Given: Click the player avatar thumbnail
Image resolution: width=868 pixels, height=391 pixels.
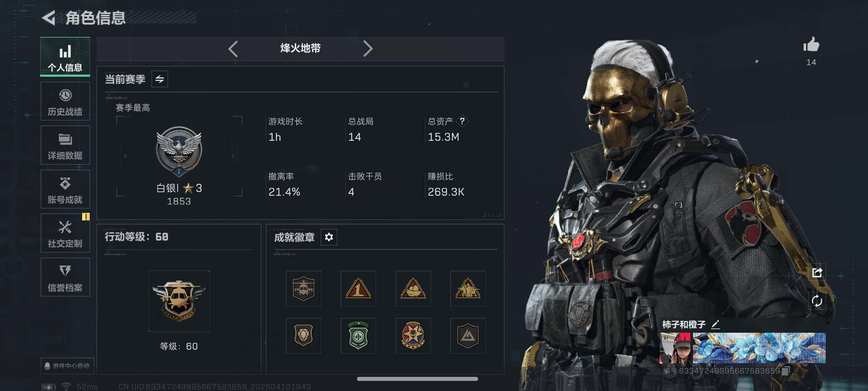Looking at the screenshot, I should point(675,348).
